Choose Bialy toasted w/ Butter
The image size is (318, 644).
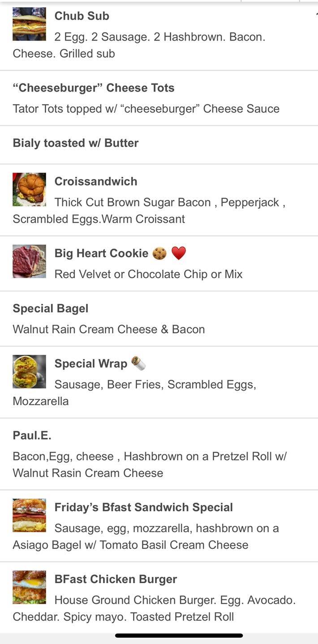[76, 143]
